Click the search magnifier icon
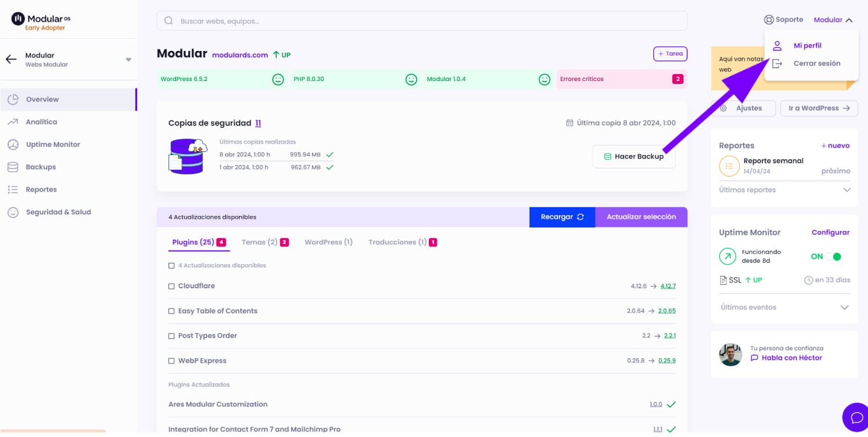The height and width of the screenshot is (437, 868). (x=169, y=21)
